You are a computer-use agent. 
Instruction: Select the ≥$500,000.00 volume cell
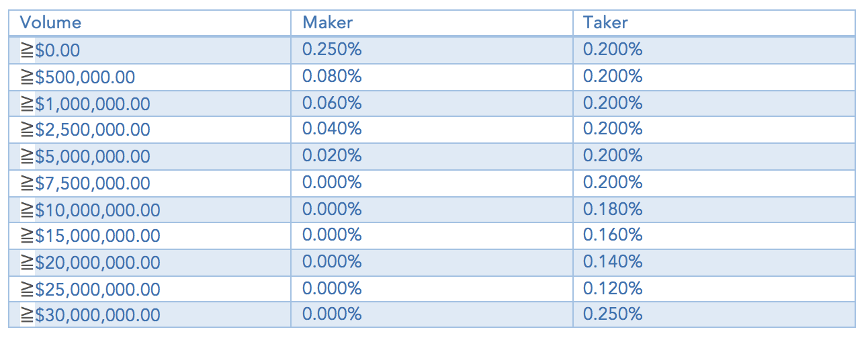pos(150,77)
